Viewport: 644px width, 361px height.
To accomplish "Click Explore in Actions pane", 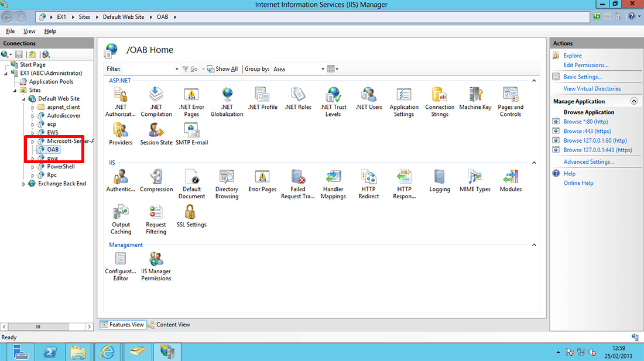I will pos(573,56).
